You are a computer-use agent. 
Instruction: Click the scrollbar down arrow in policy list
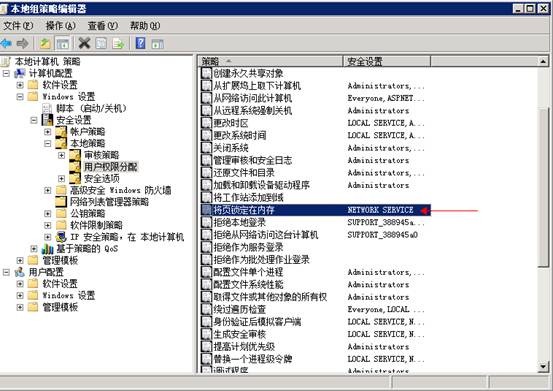543,367
